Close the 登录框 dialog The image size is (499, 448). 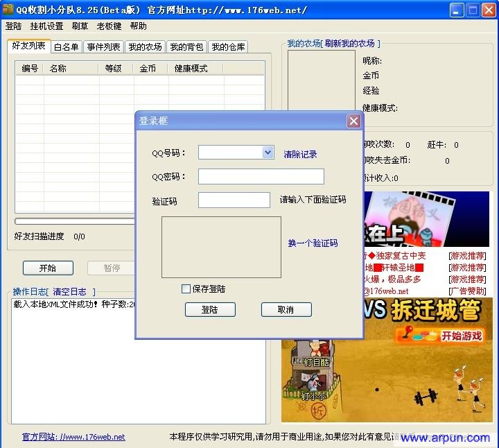point(353,121)
